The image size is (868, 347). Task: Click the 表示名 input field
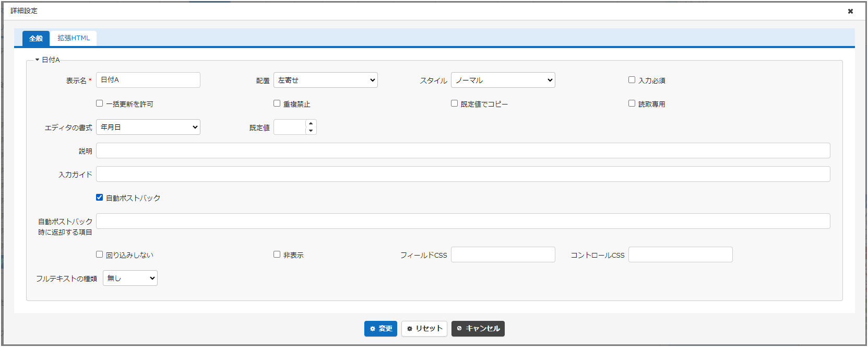(x=148, y=80)
